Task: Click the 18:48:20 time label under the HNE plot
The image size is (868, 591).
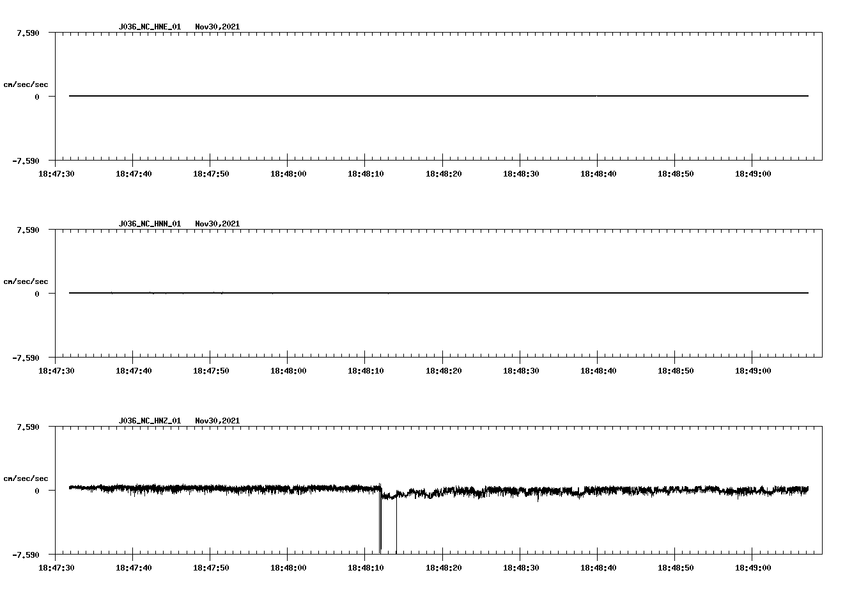Action: [x=442, y=173]
